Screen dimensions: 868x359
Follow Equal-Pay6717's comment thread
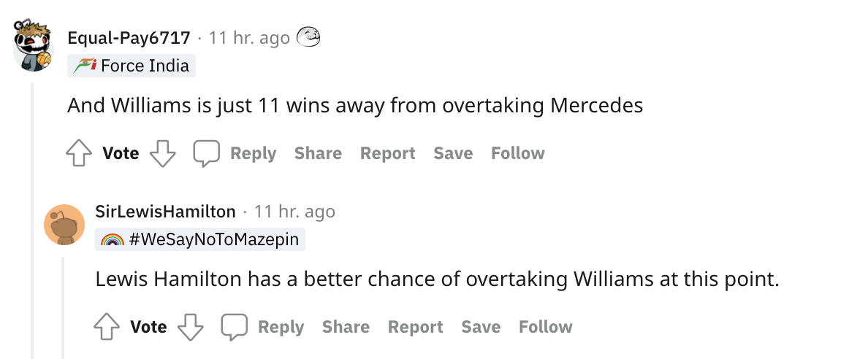[x=517, y=153]
